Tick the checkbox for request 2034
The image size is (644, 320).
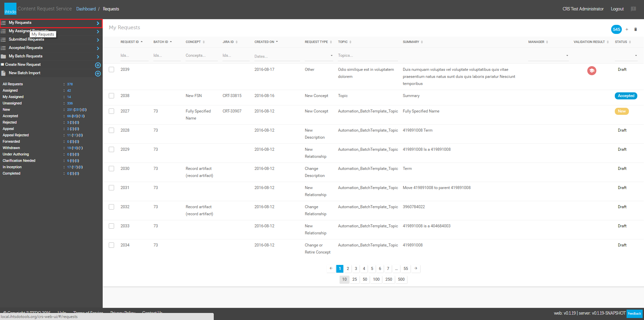tap(111, 245)
